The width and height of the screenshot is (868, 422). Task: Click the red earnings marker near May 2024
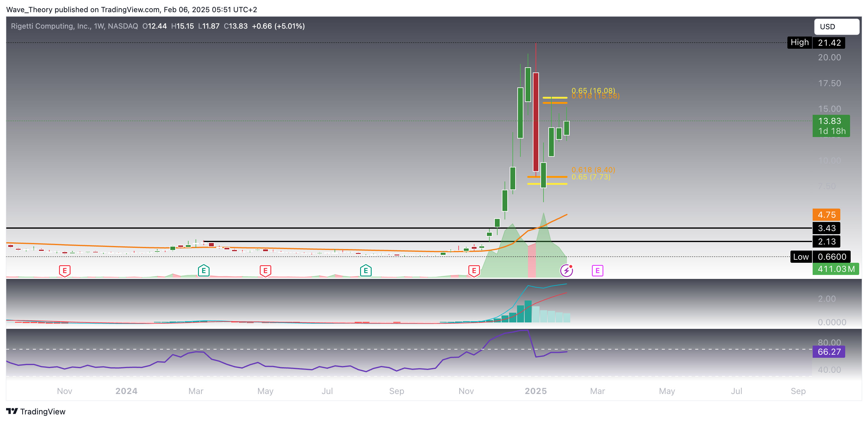click(x=266, y=271)
